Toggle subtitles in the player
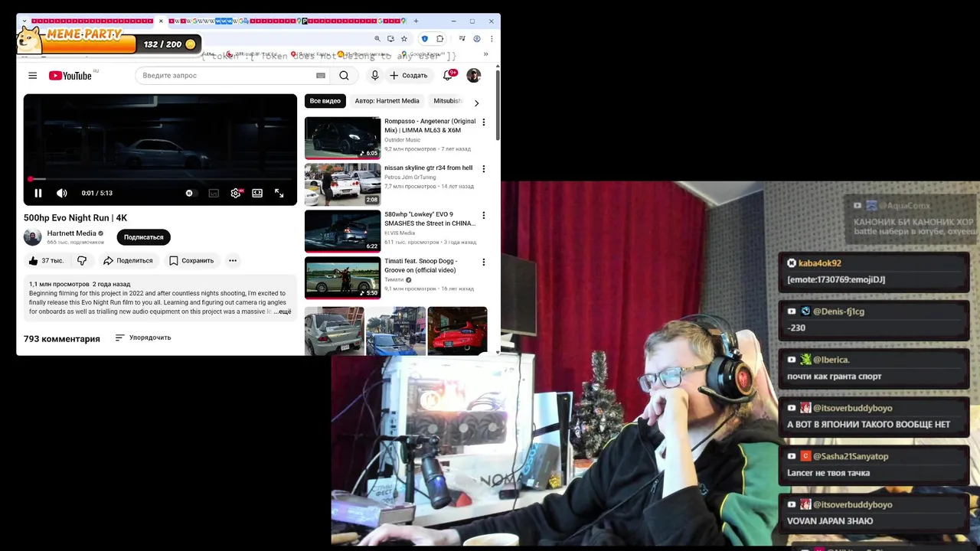 [214, 193]
